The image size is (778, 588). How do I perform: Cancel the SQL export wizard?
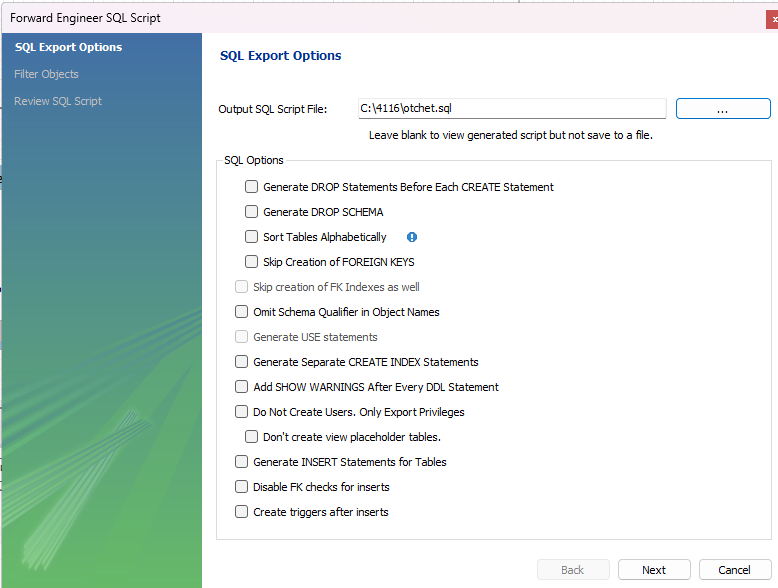point(735,570)
